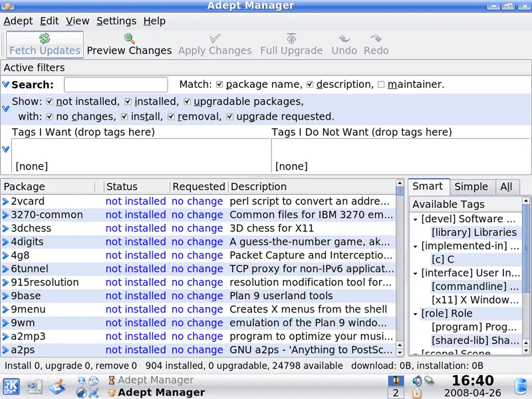
Task: Toggle the 'install' requested checkbox
Action: [124, 117]
